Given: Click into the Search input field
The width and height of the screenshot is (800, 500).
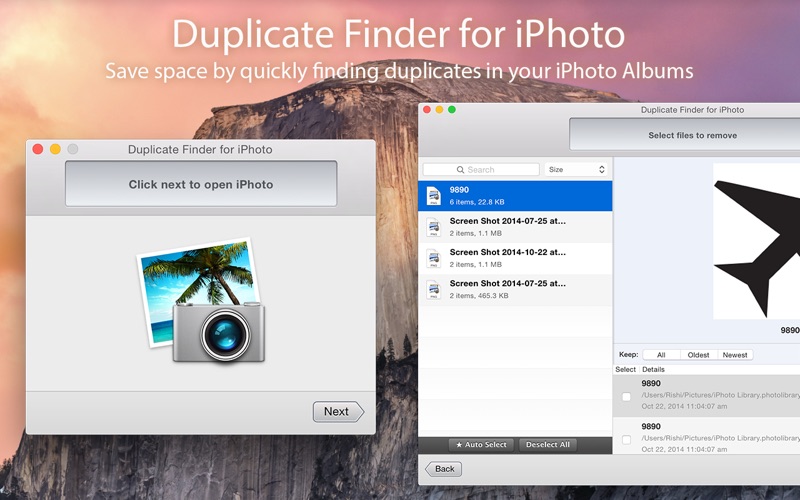Looking at the screenshot, I should (x=481, y=169).
